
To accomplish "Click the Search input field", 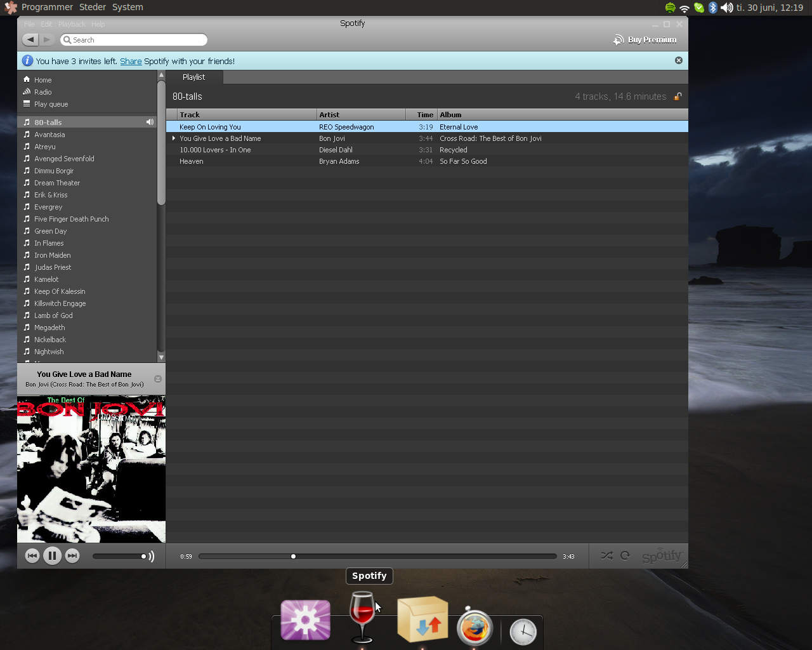I will click(134, 40).
